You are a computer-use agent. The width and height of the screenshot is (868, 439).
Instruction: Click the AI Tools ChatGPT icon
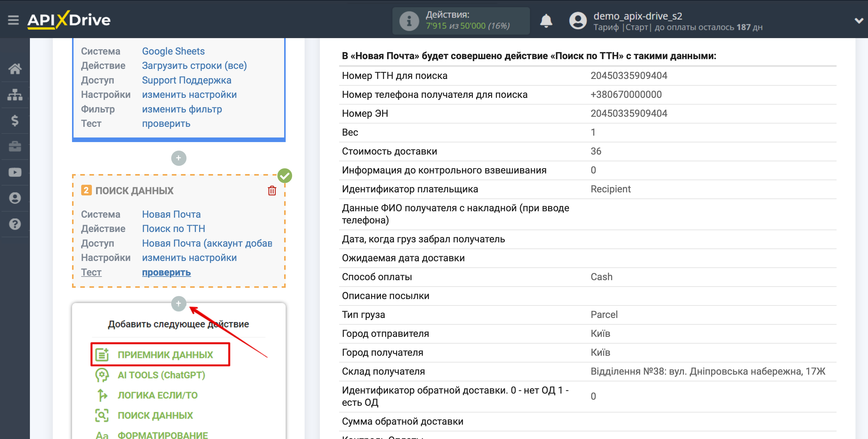click(102, 375)
